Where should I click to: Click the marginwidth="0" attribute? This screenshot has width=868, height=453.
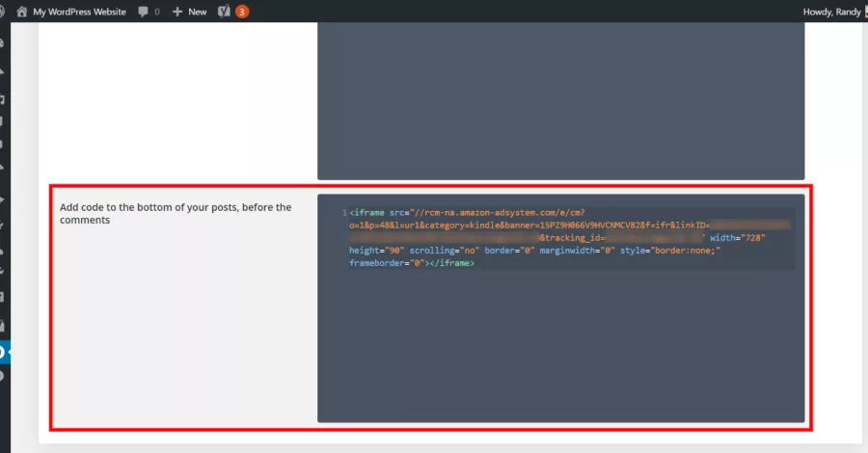(x=578, y=251)
